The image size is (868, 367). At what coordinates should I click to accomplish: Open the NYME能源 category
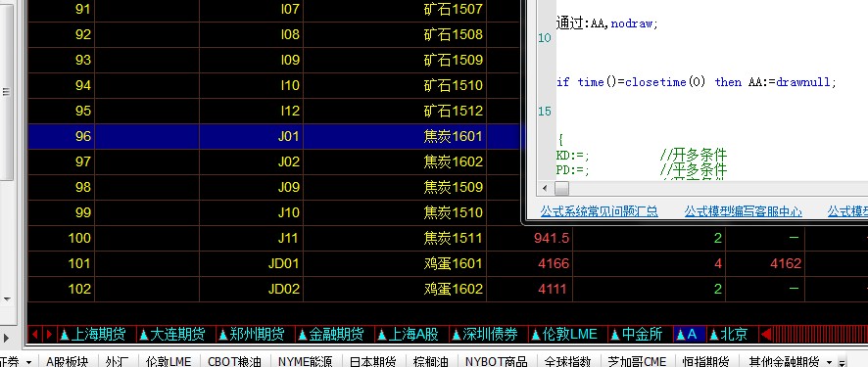coord(305,361)
